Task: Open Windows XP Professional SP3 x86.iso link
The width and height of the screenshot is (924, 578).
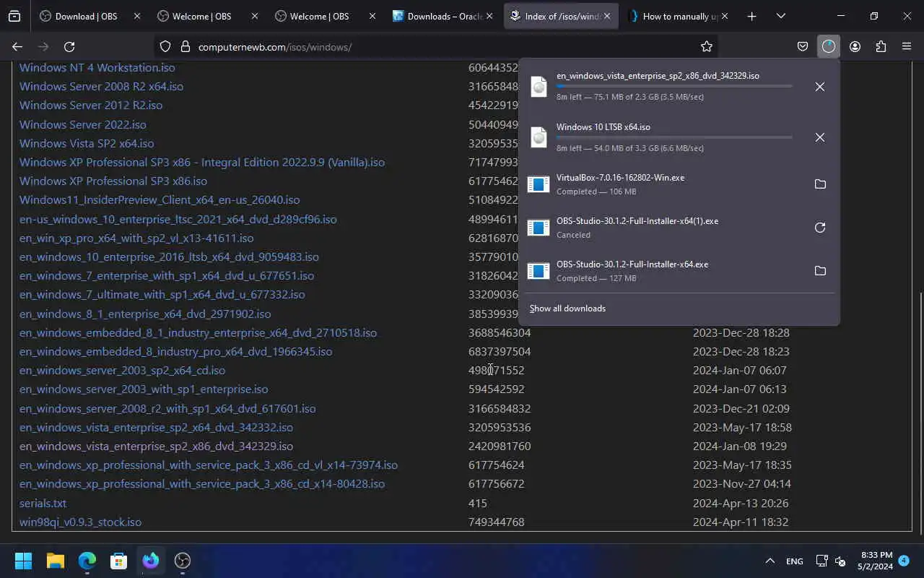Action: pos(113,181)
